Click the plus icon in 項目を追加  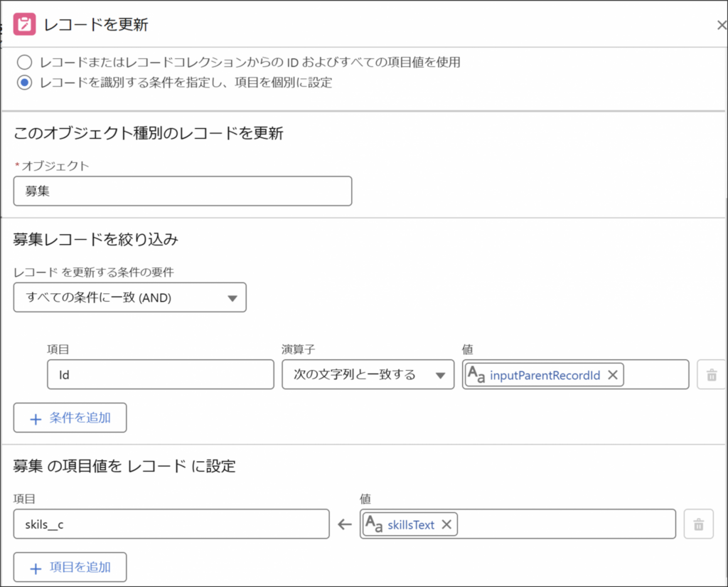pos(36,568)
